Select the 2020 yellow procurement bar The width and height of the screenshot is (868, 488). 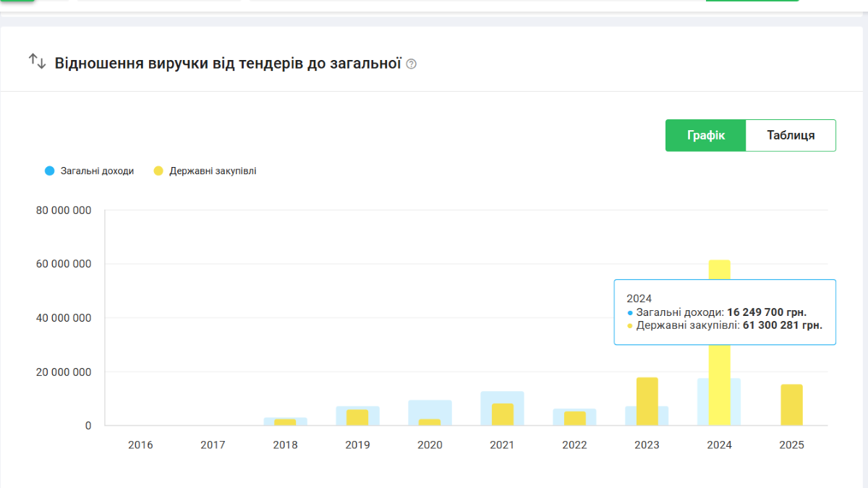pos(430,422)
